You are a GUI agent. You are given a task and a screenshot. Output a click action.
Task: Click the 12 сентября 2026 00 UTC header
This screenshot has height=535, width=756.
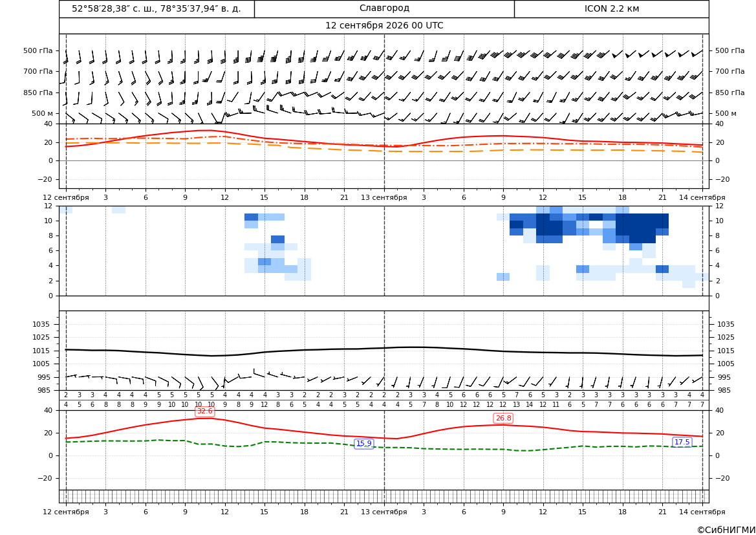click(x=384, y=26)
